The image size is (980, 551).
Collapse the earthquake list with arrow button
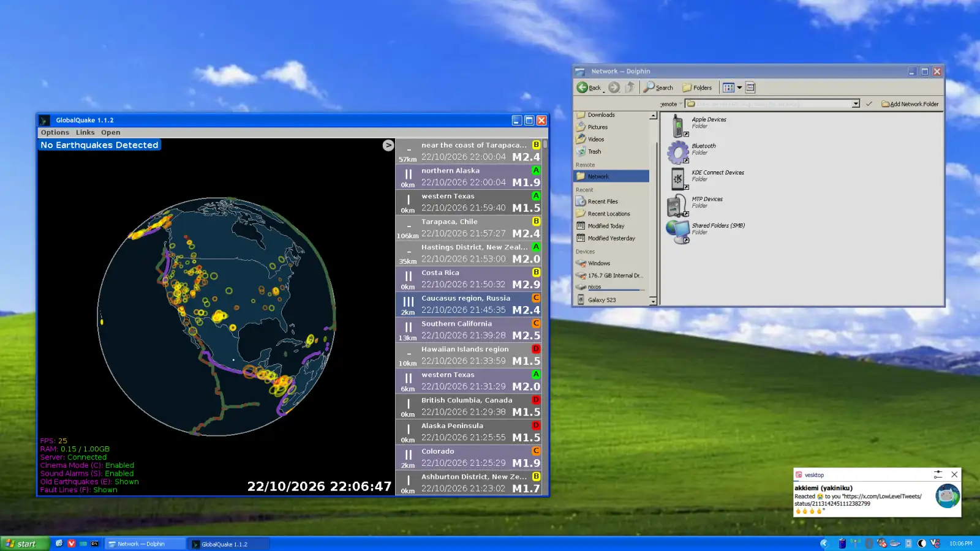point(388,145)
